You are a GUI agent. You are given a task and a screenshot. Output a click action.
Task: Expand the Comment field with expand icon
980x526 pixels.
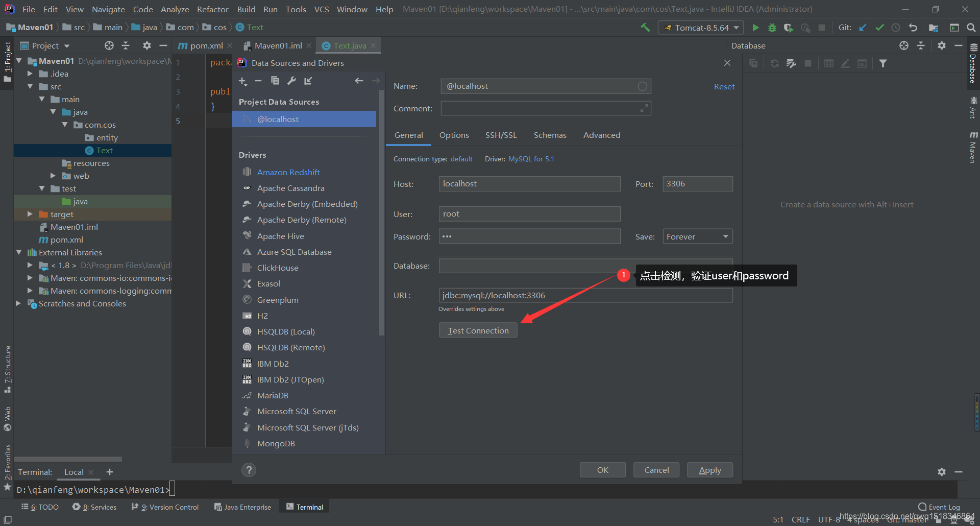coord(644,108)
